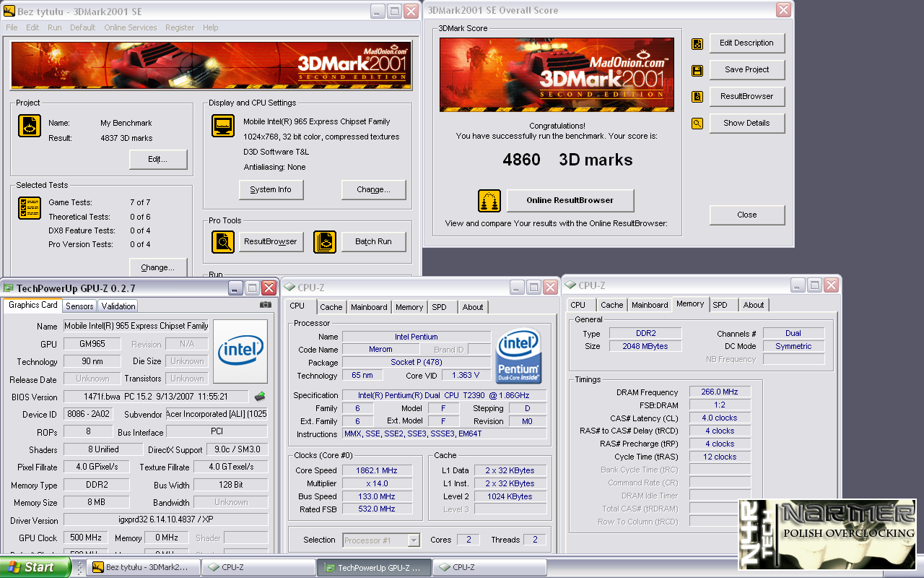Click Change... in Selected Tests
Screen dimensions: 924x578
(158, 267)
